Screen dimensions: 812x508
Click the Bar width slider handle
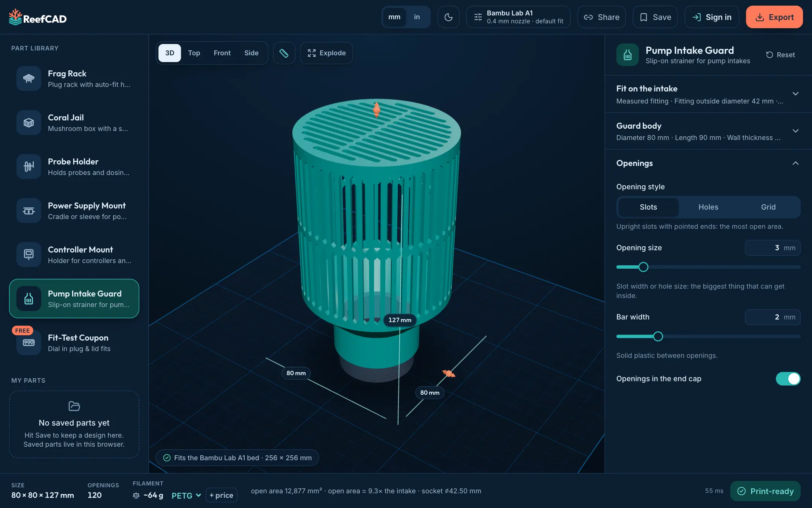pyautogui.click(x=658, y=336)
